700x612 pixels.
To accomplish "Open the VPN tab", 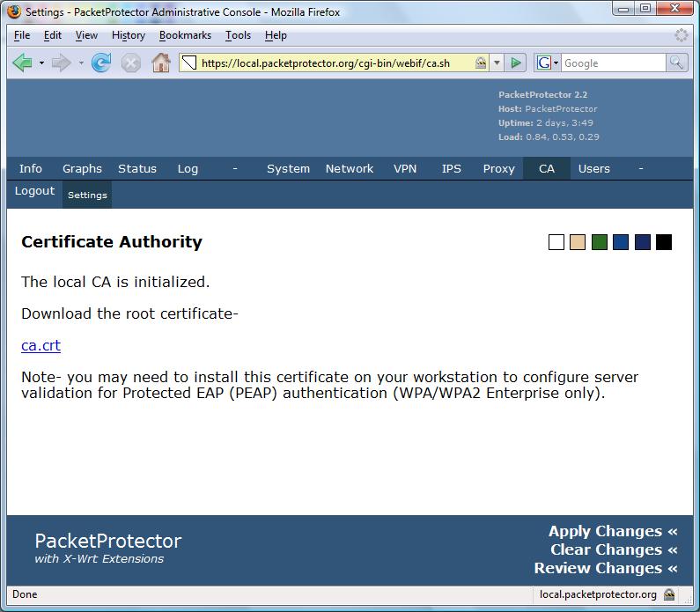I will (x=405, y=169).
